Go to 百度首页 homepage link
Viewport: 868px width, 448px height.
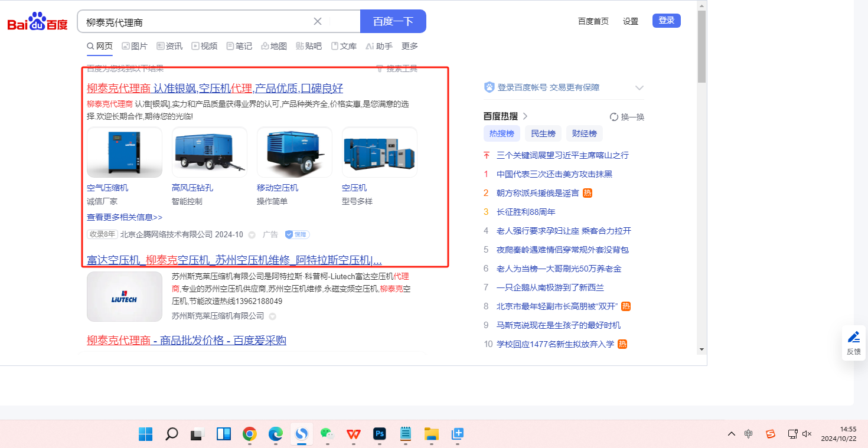(x=593, y=21)
